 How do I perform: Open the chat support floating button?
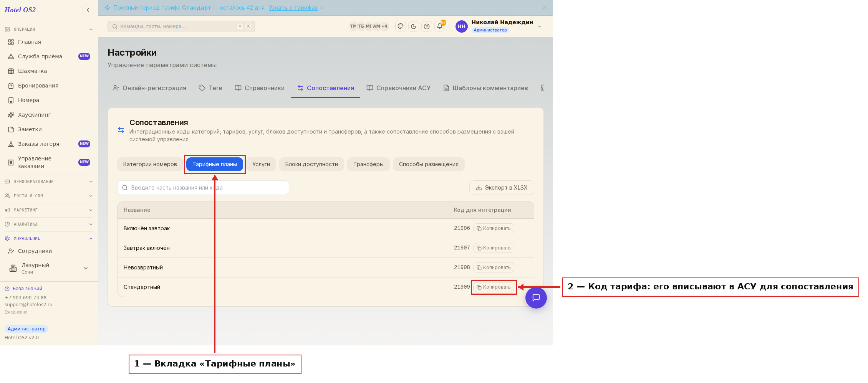(536, 298)
